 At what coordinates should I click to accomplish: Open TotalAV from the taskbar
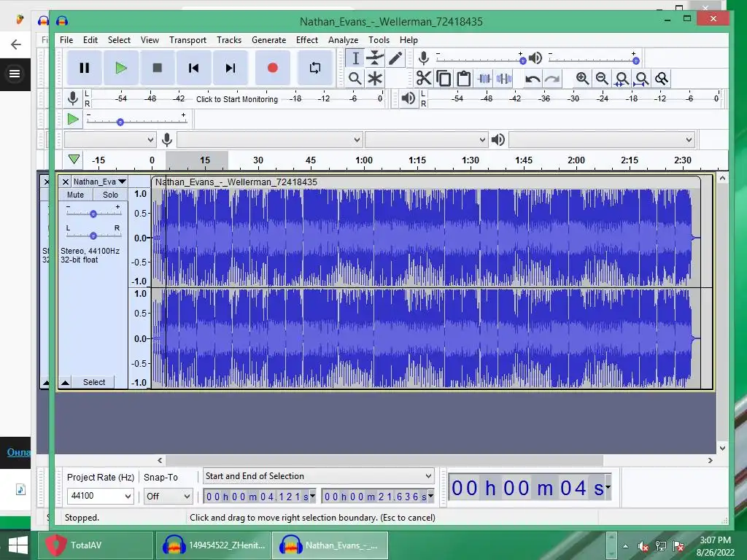96,545
